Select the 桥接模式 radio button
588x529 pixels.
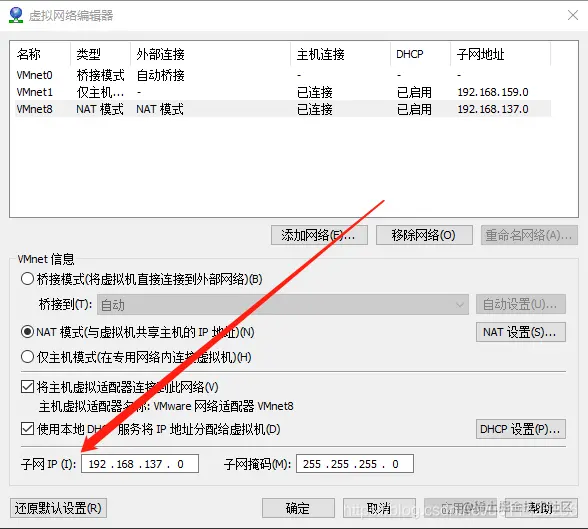click(27, 279)
